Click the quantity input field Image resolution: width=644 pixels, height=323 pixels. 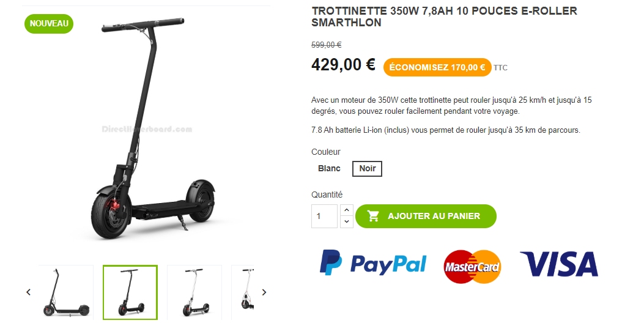(325, 216)
